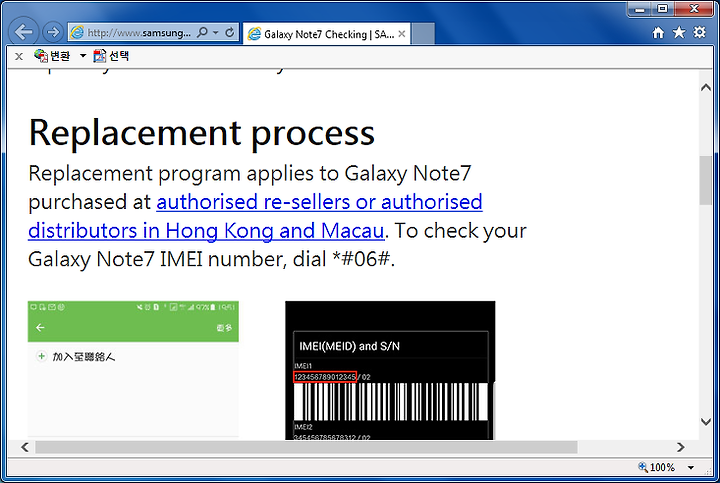Close the browser window
Screen dimensions: 720x483
[695, 8]
